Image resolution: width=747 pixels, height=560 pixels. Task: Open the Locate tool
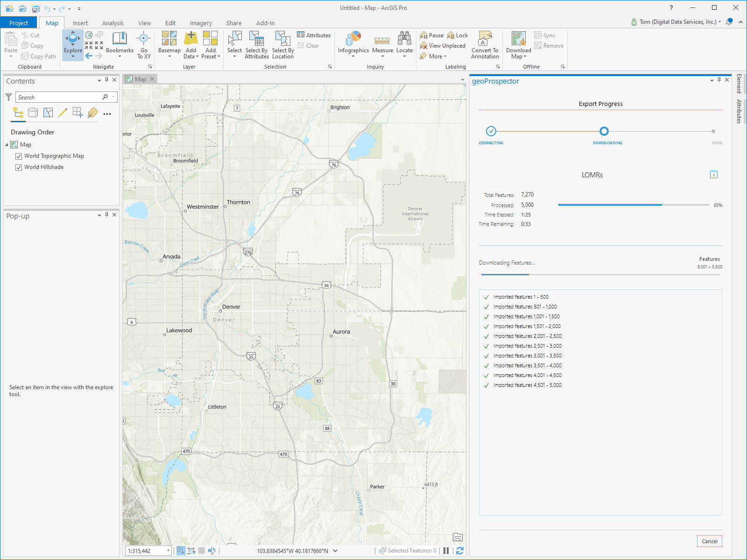tap(404, 45)
